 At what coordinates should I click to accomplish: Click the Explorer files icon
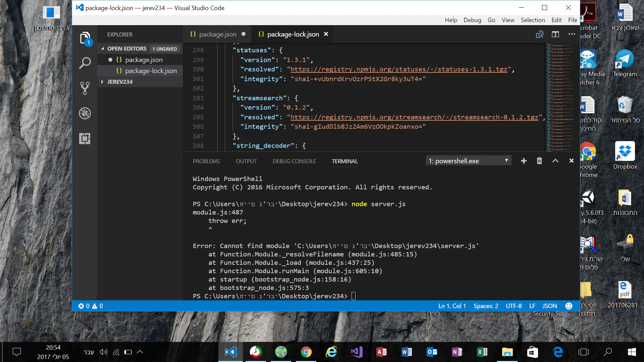coord(85,38)
